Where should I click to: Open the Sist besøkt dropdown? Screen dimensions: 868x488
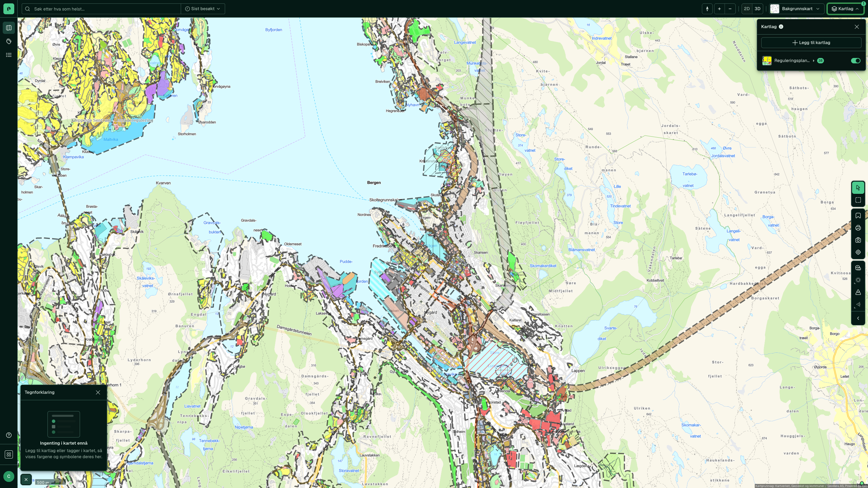coord(203,9)
